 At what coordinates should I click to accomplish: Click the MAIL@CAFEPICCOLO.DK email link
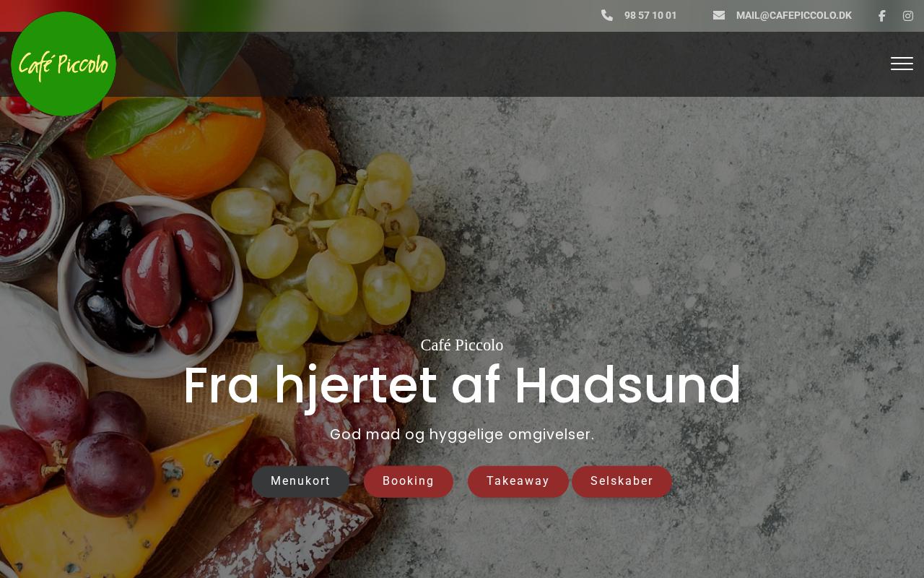click(x=793, y=15)
